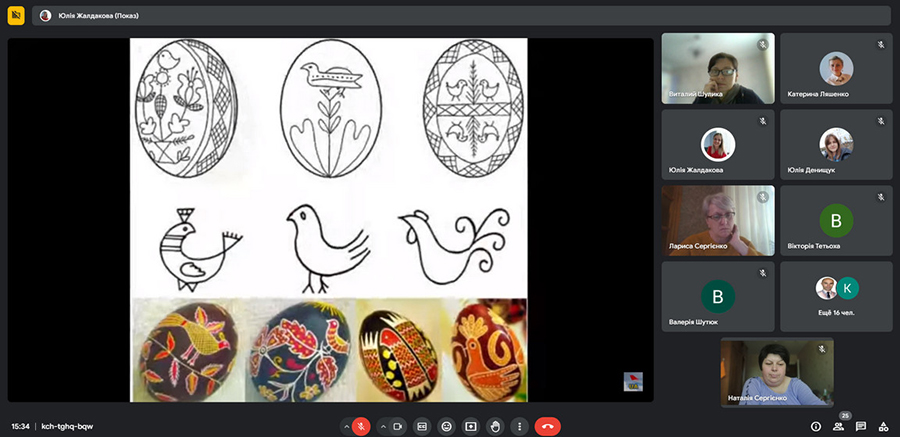This screenshot has width=900, height=437.
Task: Open the activities panel
Action: click(883, 427)
